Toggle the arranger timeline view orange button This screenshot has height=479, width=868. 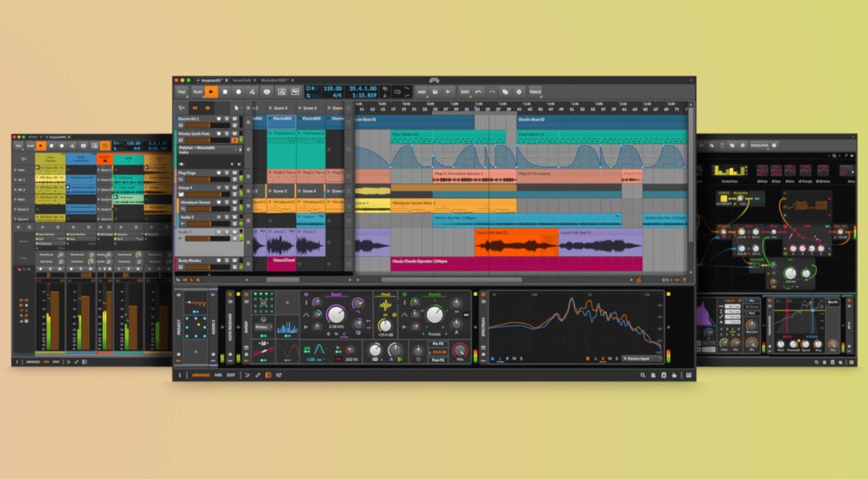click(208, 108)
